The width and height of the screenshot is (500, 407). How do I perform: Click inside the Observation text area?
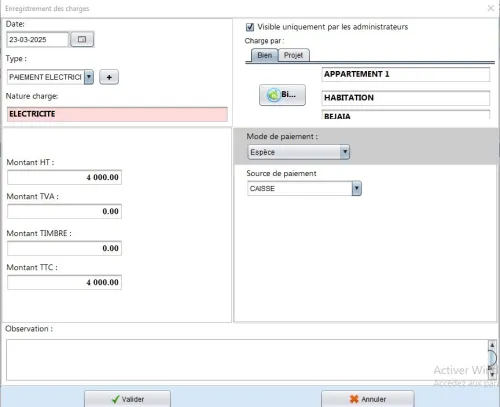coord(247,360)
